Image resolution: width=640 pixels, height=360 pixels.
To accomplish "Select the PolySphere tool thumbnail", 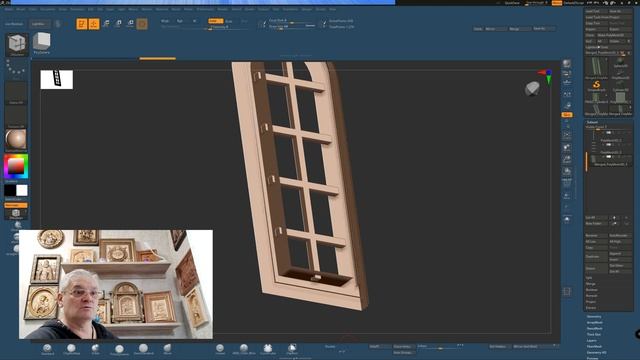I will (41, 43).
